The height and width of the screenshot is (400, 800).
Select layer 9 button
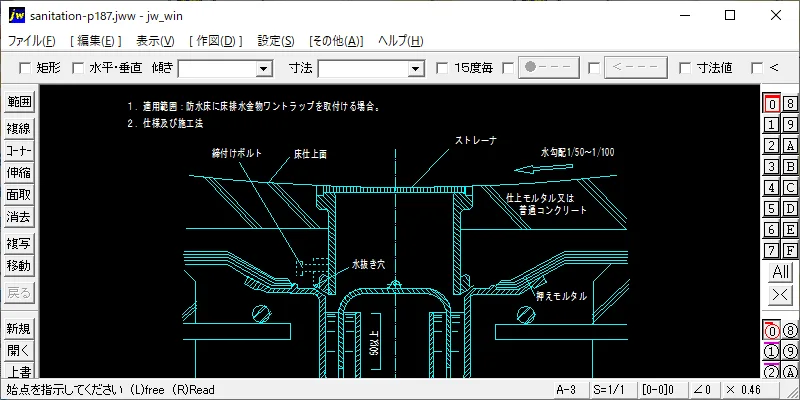[x=790, y=124]
